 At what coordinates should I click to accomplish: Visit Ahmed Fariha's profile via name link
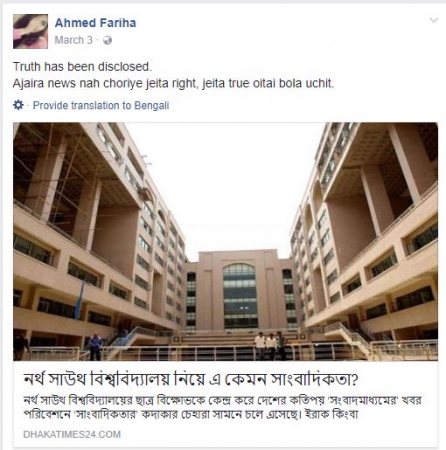click(x=95, y=23)
